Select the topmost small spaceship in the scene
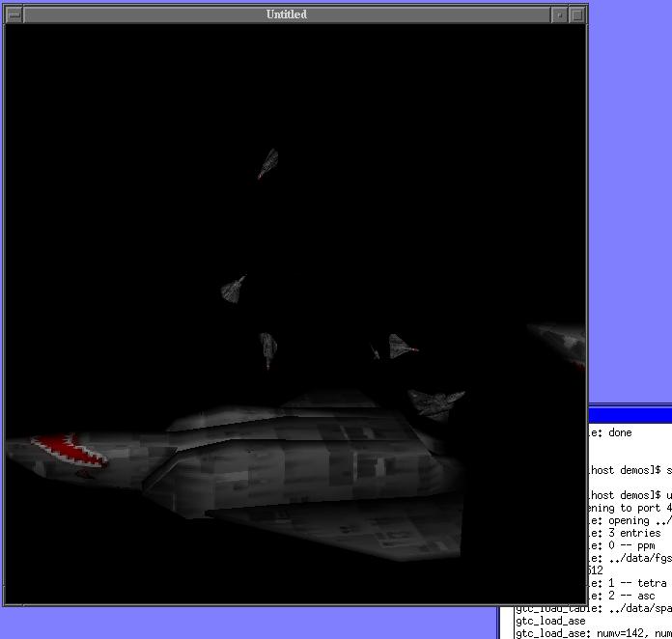Viewport: 672px width, 639px height. click(x=268, y=163)
